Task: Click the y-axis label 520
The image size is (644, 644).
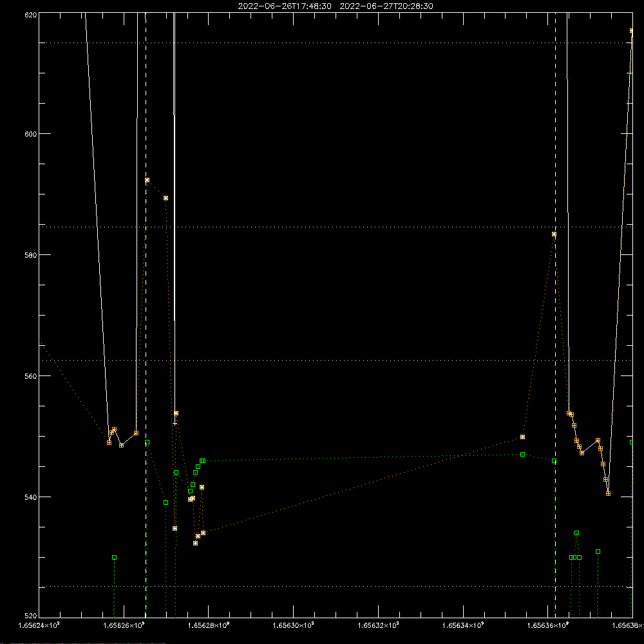Action: 31,616
